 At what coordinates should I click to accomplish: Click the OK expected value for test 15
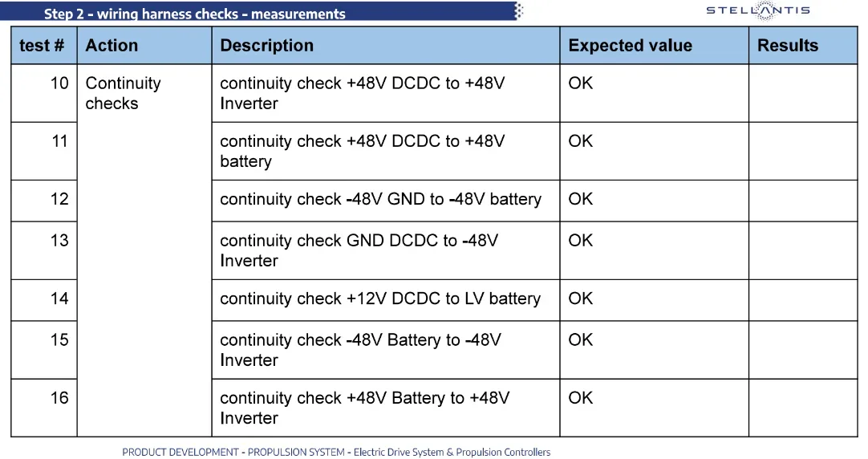point(580,339)
